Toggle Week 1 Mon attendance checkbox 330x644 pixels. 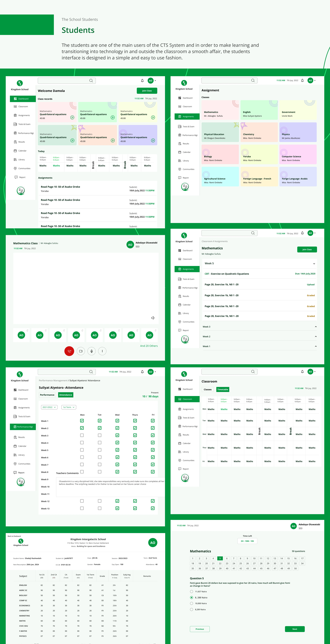82,421
